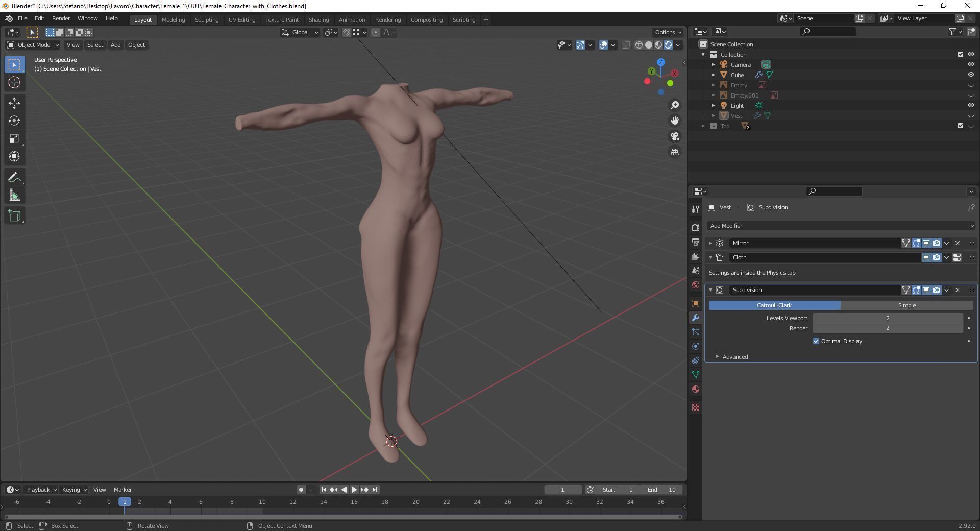Select the Scale tool
980x531 pixels.
point(14,139)
